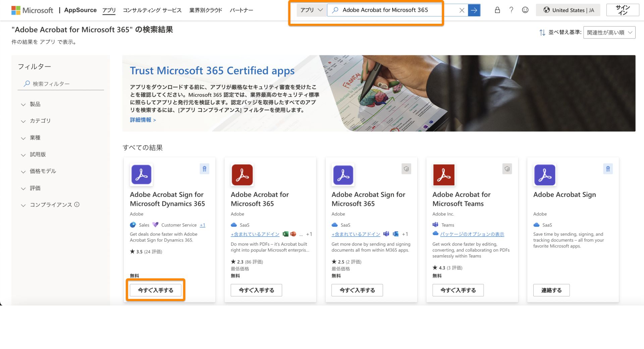Open パートナー menu item
This screenshot has height=349, width=644.
point(241,10)
